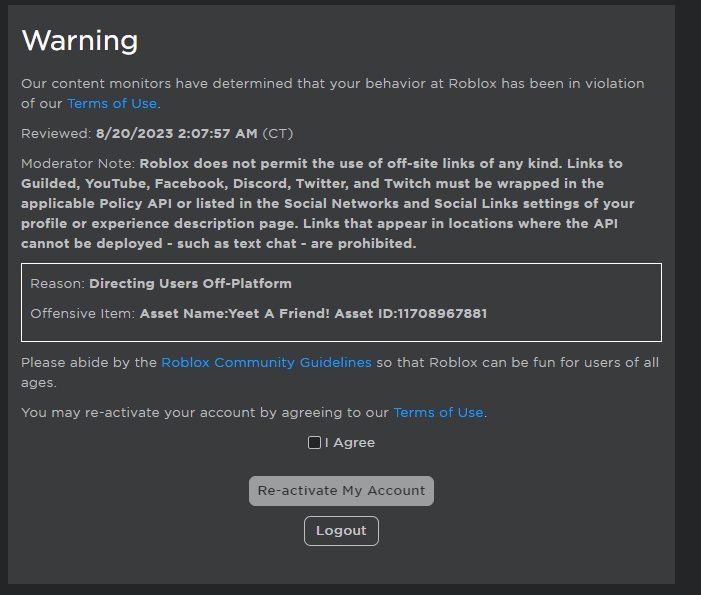Click the Asset ID:11708967881 text

coord(410,313)
